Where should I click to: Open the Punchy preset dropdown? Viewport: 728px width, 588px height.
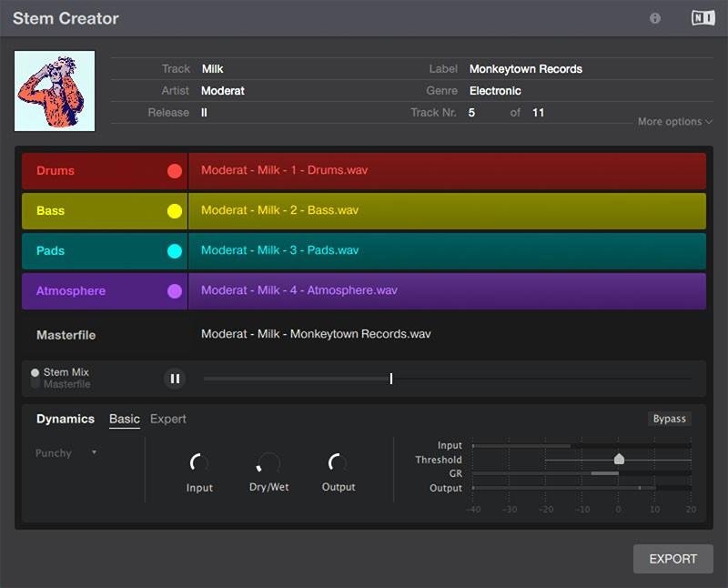[66, 453]
